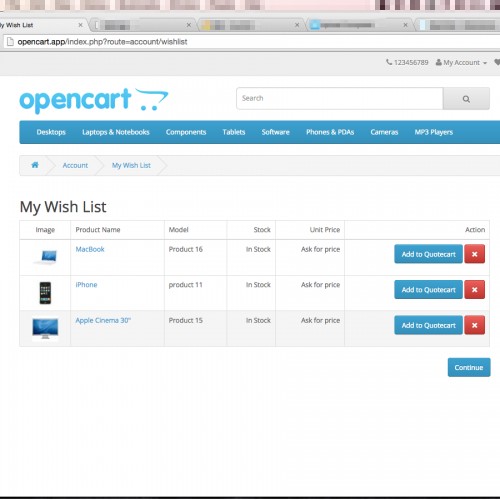Open the Apple Cinema 30" product link
Screen dimensions: 500x500
click(103, 320)
